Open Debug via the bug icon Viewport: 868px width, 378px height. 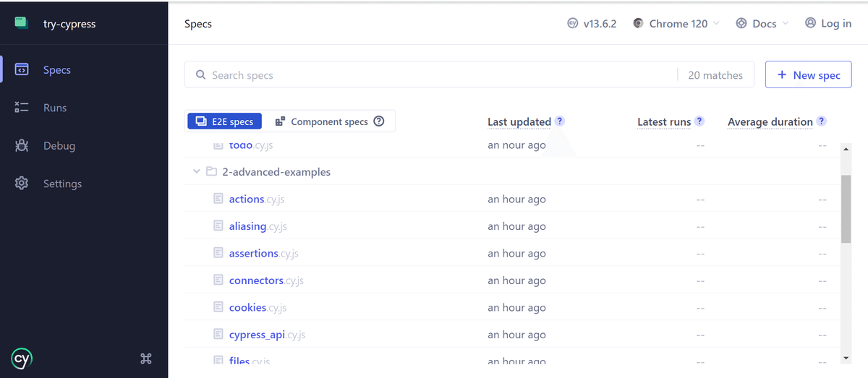click(22, 146)
